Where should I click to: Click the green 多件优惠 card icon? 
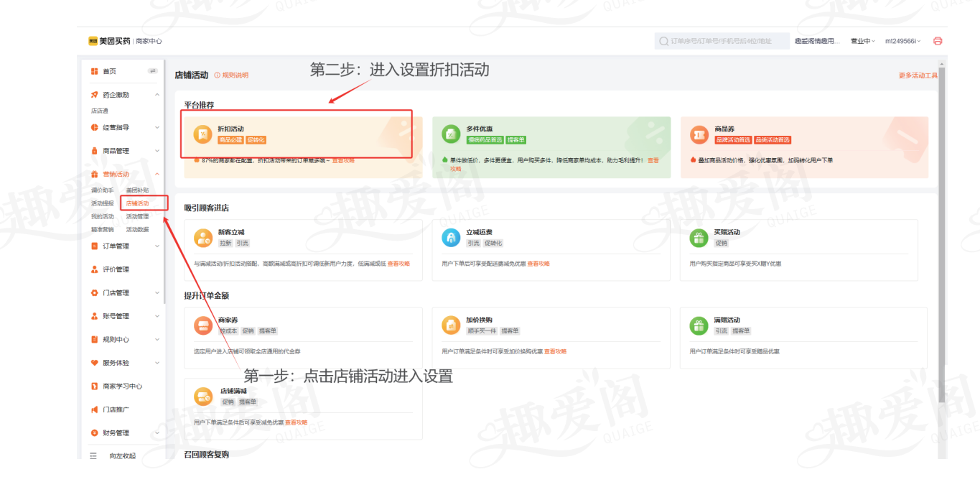tap(451, 134)
